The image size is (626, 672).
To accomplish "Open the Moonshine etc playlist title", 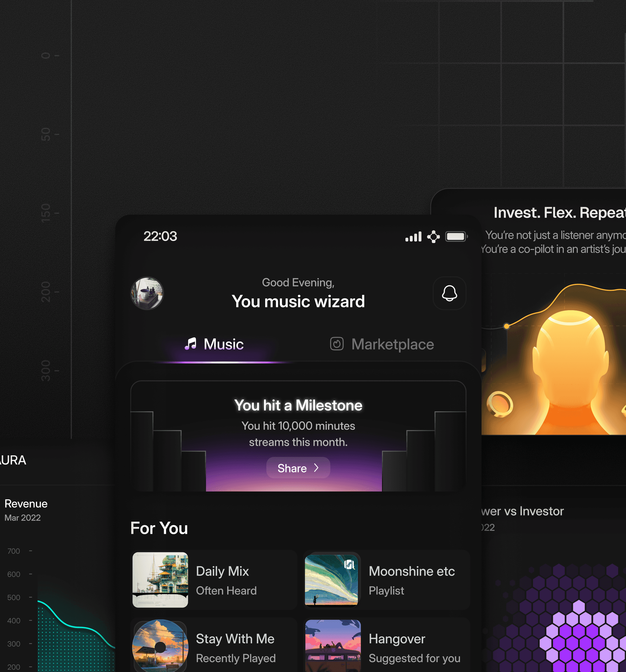I will click(x=412, y=571).
